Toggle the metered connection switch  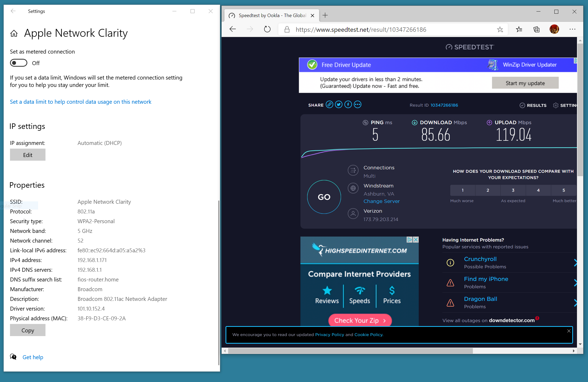(x=18, y=63)
